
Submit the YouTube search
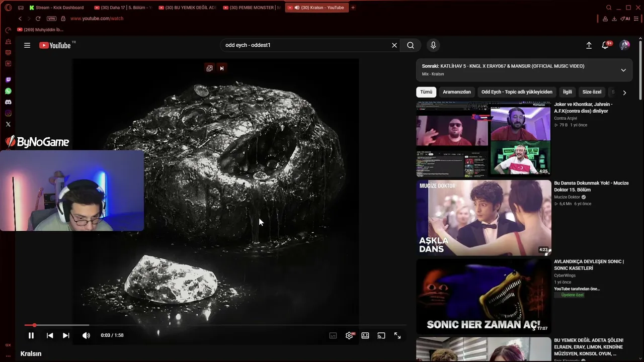[411, 45]
